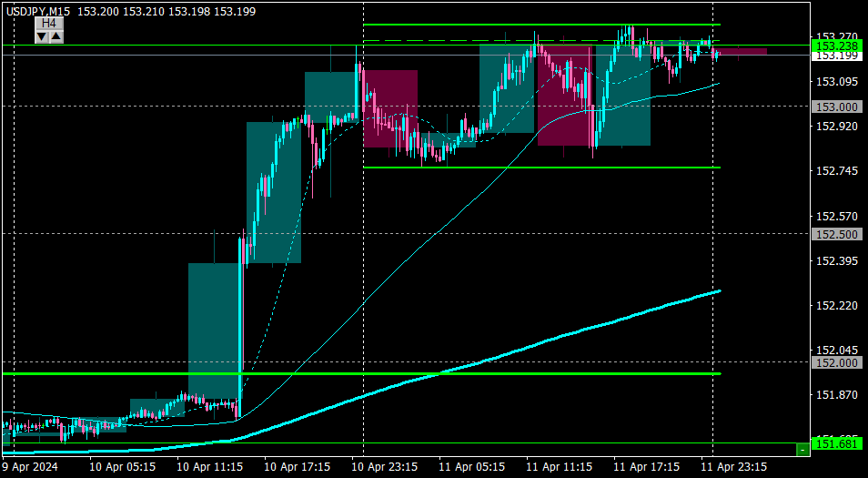The height and width of the screenshot is (478, 868).
Task: Click the down arrow below H4
Action: (42, 37)
